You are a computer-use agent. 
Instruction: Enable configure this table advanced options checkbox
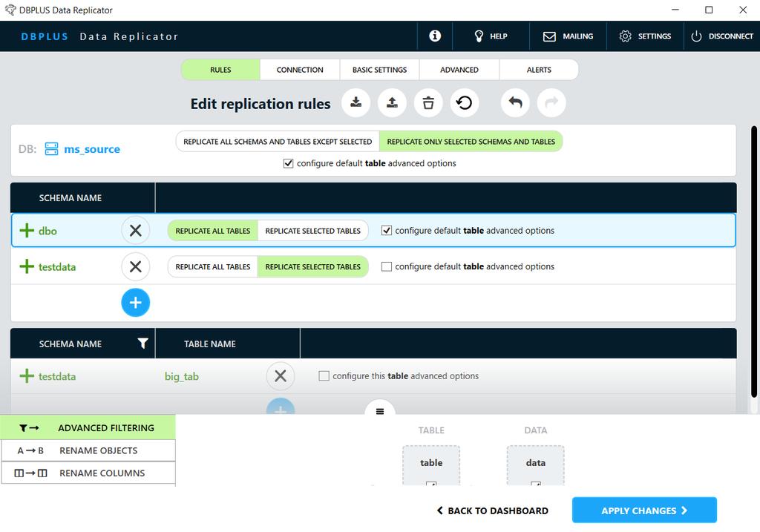(324, 376)
